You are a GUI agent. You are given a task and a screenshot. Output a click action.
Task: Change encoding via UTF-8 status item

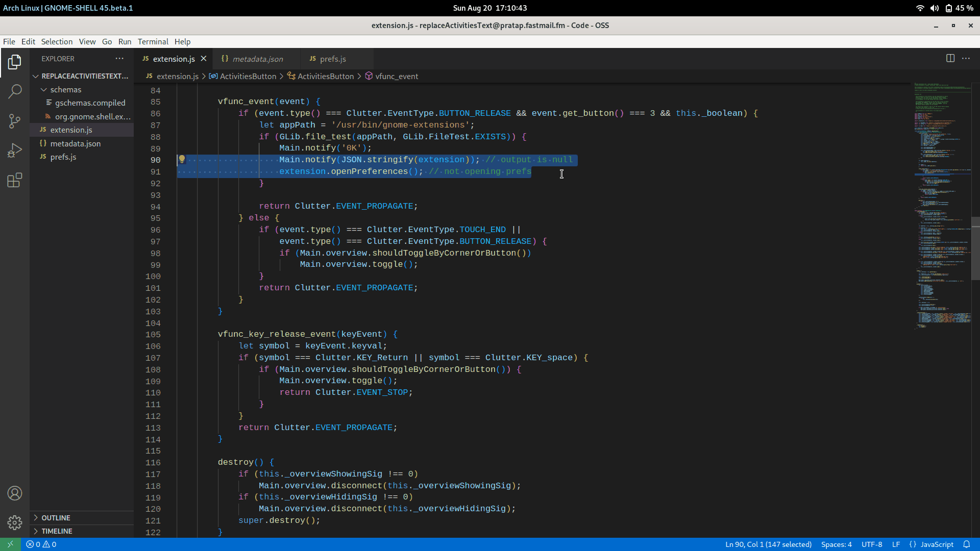click(x=871, y=544)
